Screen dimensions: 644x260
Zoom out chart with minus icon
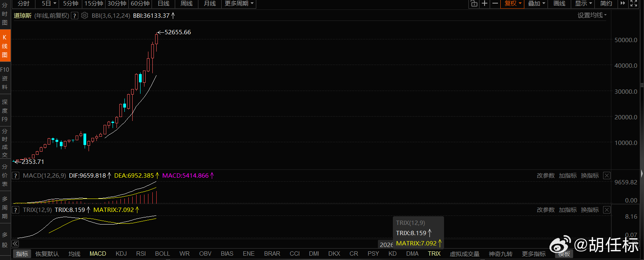[x=495, y=4]
